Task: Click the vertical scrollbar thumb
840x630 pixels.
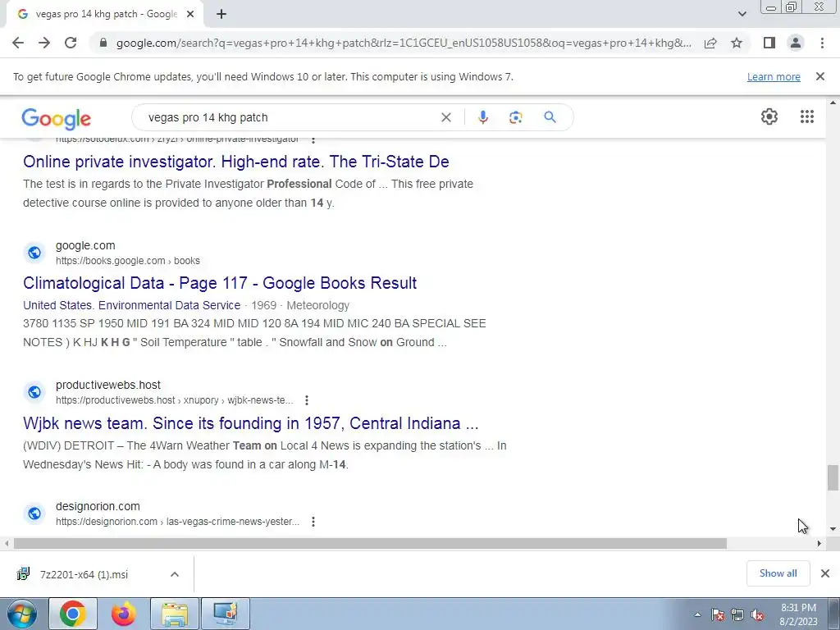Action: click(833, 477)
